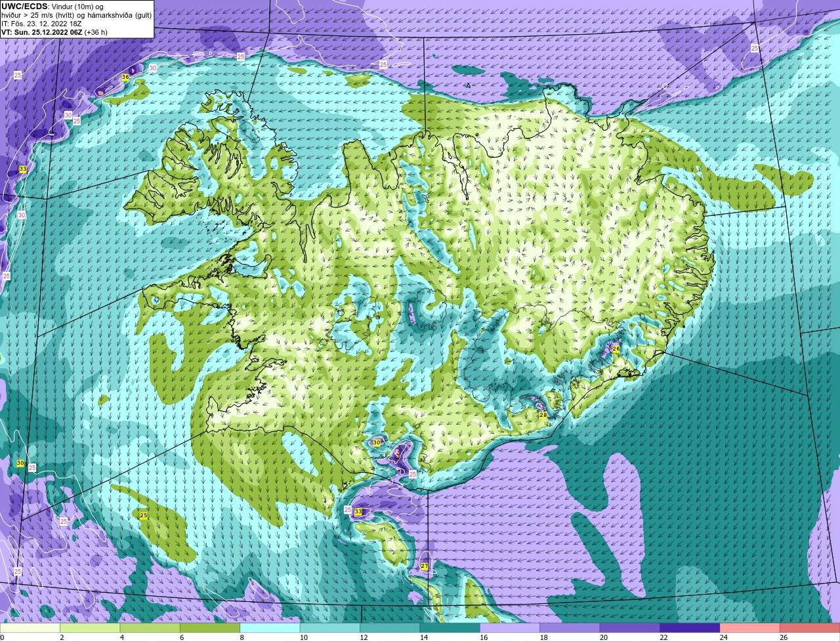Click the dark indigo 22–24 m/s legend swatch
Screen dimensions: 840x642
[x=690, y=628]
